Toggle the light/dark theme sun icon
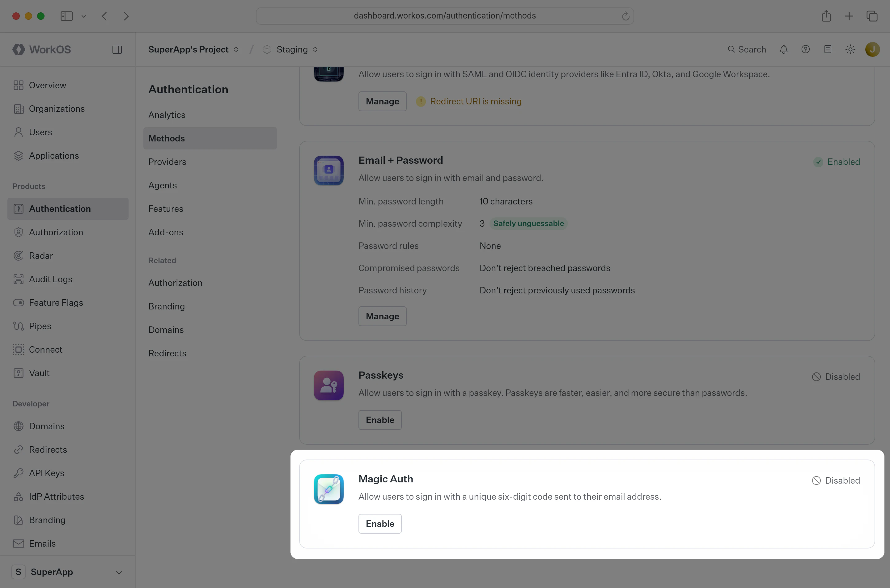Screen dimensions: 890x588 click(x=850, y=49)
